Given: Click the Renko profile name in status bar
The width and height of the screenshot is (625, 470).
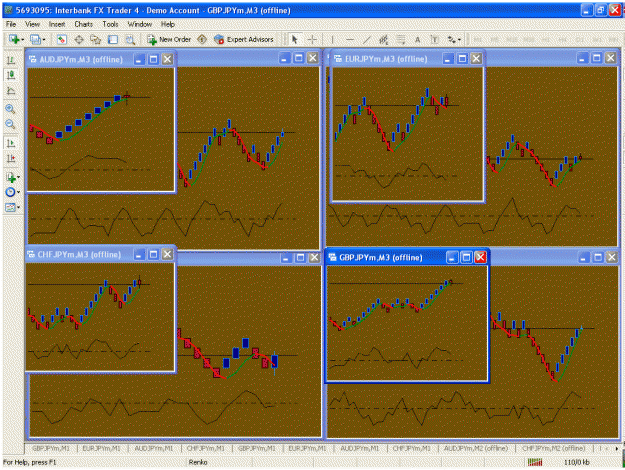Looking at the screenshot, I should 198,462.
